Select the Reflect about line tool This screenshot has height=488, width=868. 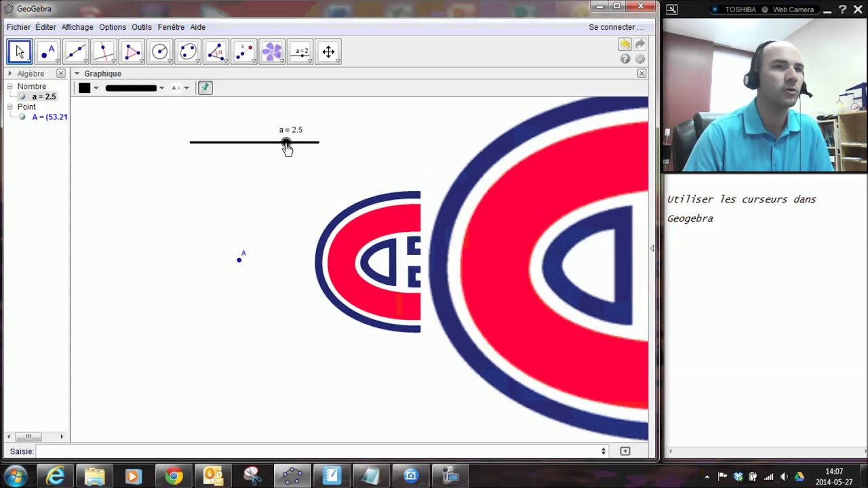pyautogui.click(x=244, y=52)
